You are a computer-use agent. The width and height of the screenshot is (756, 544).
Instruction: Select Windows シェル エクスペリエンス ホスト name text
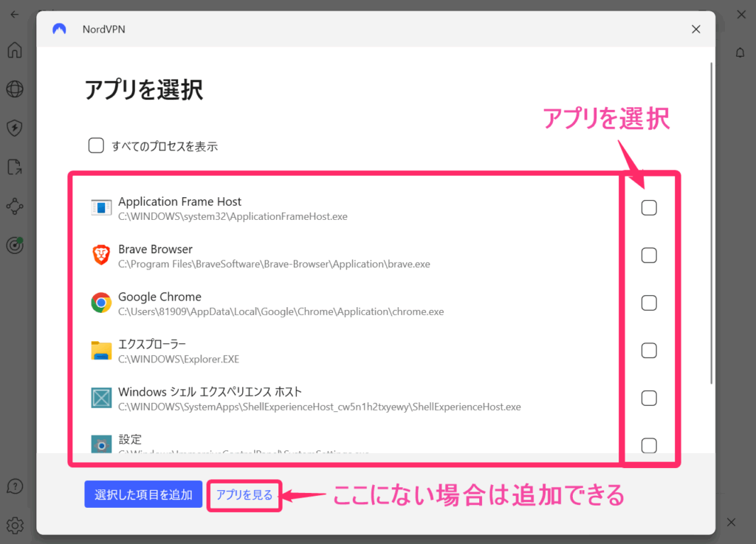click(x=210, y=392)
